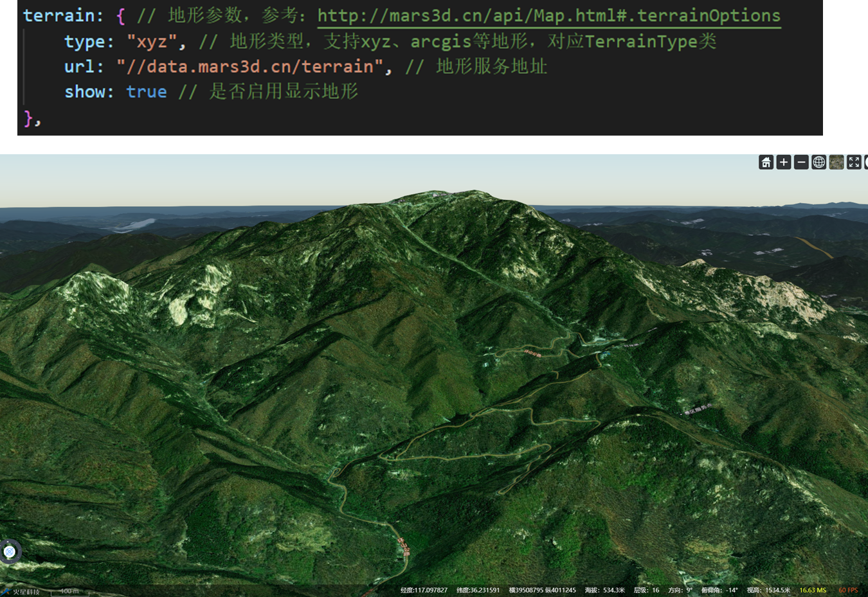Screen dimensions: 868x597
Task: Open the globe scene mode picker
Action: (x=818, y=163)
